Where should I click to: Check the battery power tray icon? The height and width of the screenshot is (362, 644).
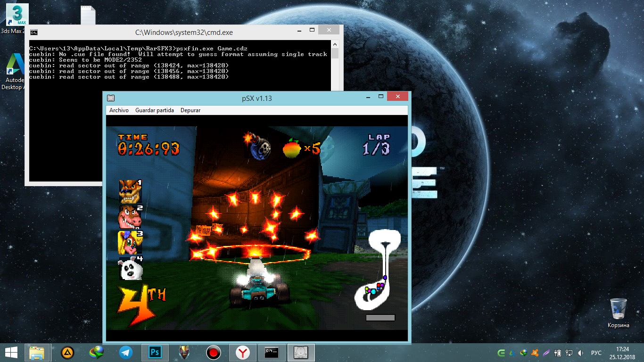click(558, 353)
